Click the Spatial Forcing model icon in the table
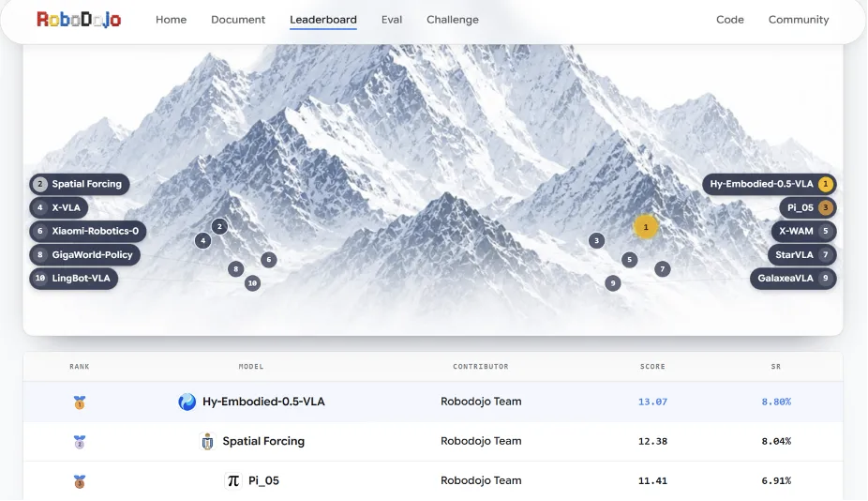The width and height of the screenshot is (868, 501). 207,441
